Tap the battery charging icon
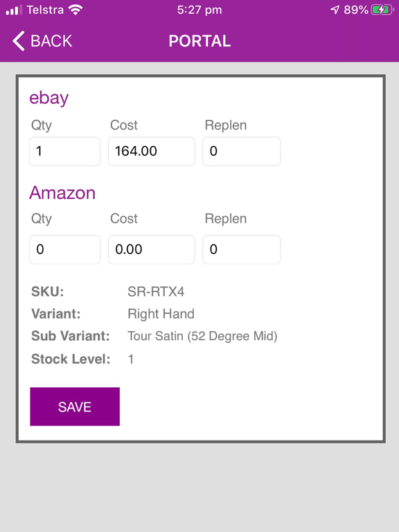The width and height of the screenshot is (399, 532). coord(382,10)
